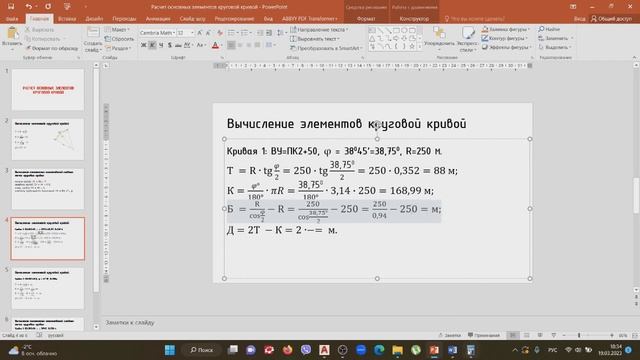Image resolution: width=640 pixels, height=360 pixels.
Task: Clear all text formatting
Action: pos(220,33)
